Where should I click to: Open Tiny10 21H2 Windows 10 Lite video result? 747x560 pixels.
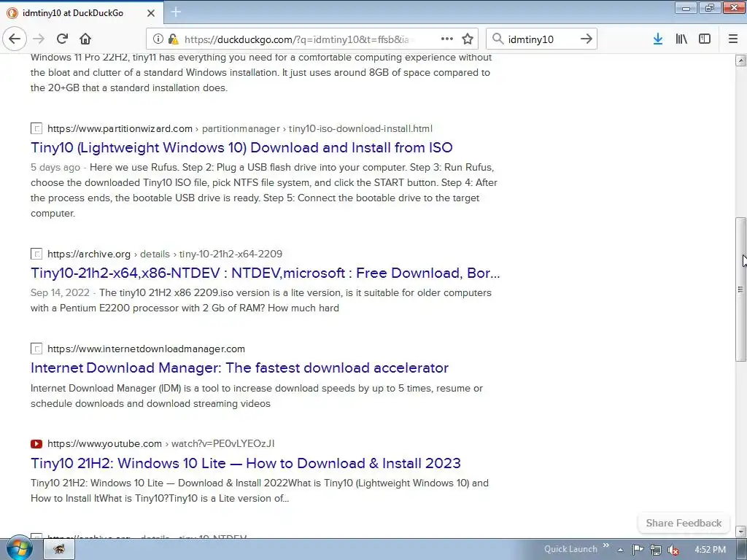[x=246, y=463]
